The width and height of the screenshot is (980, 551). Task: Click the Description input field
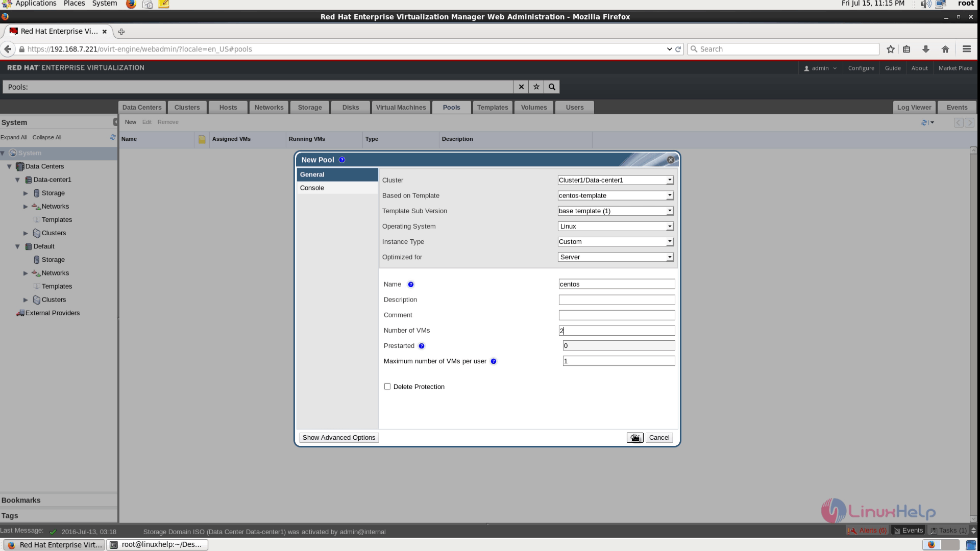[617, 300]
